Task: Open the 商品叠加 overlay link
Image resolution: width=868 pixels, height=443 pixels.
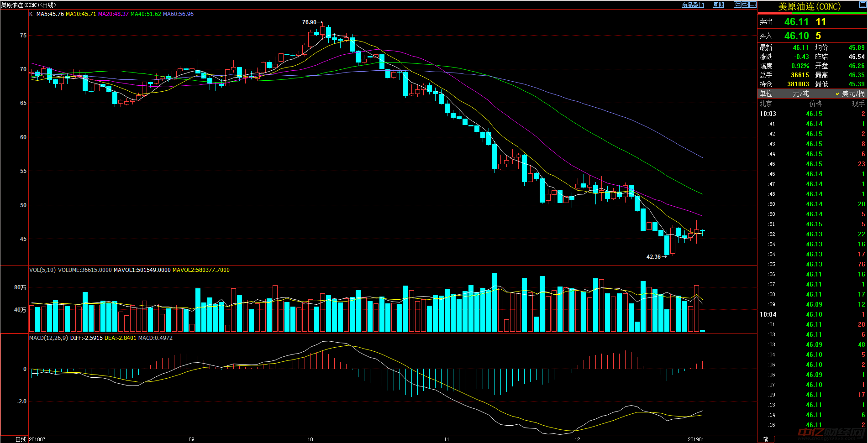Action: 693,5
